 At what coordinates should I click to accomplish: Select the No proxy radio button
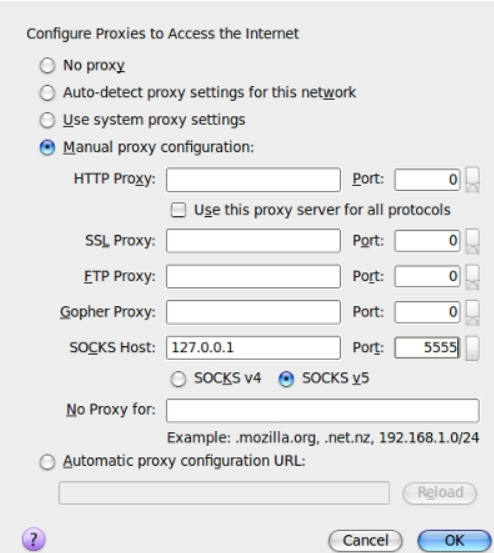[47, 66]
